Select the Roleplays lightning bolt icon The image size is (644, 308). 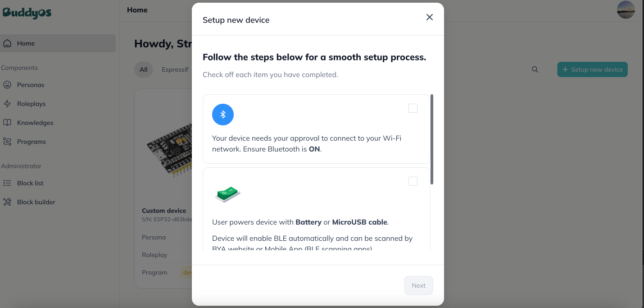(7, 104)
